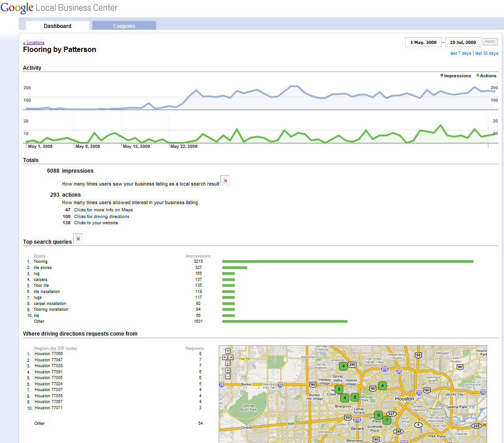The image size is (504, 443).
Task: Click broken image icon beside Top search queries
Action: (x=78, y=239)
